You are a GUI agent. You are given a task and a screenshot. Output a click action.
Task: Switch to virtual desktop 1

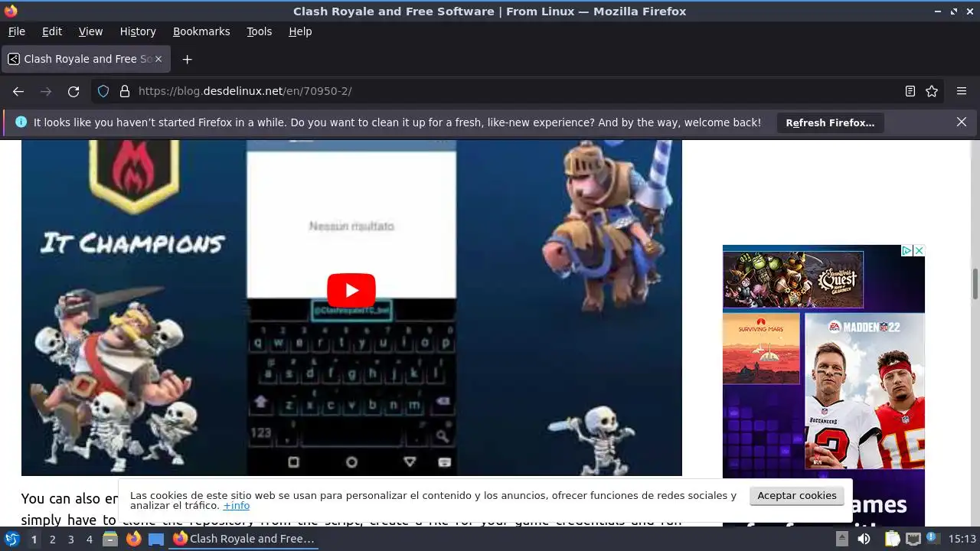coord(34,539)
